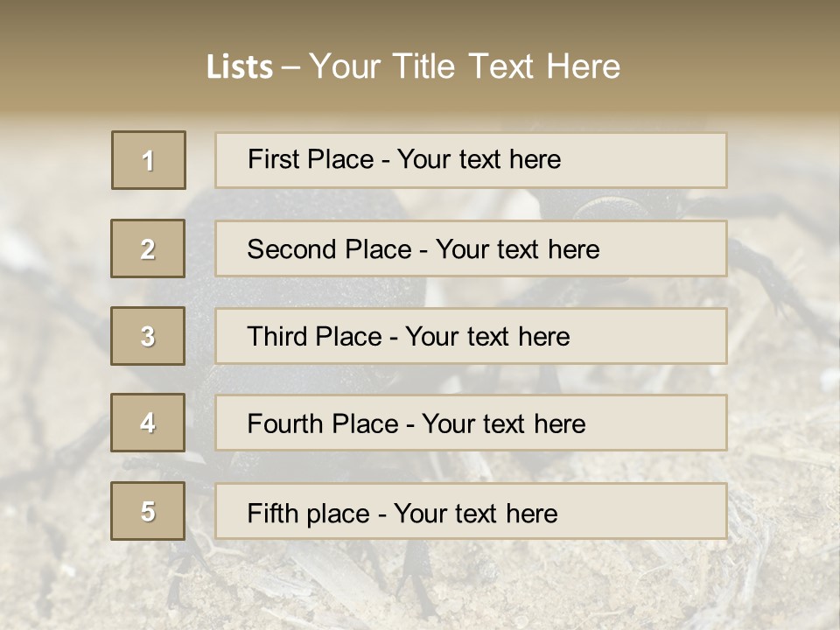Click the number 3 square
The width and height of the screenshot is (840, 630).
pos(148,336)
